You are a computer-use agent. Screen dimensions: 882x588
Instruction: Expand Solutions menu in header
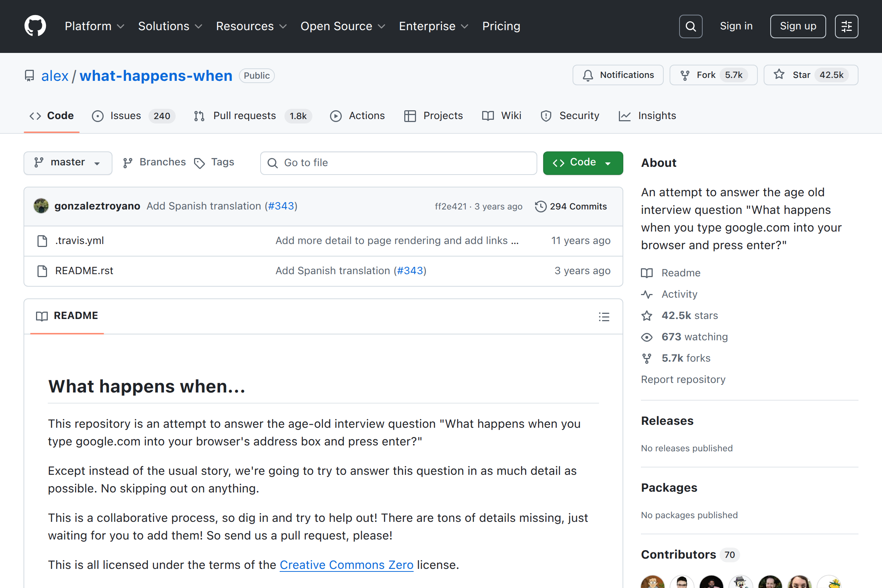click(170, 26)
